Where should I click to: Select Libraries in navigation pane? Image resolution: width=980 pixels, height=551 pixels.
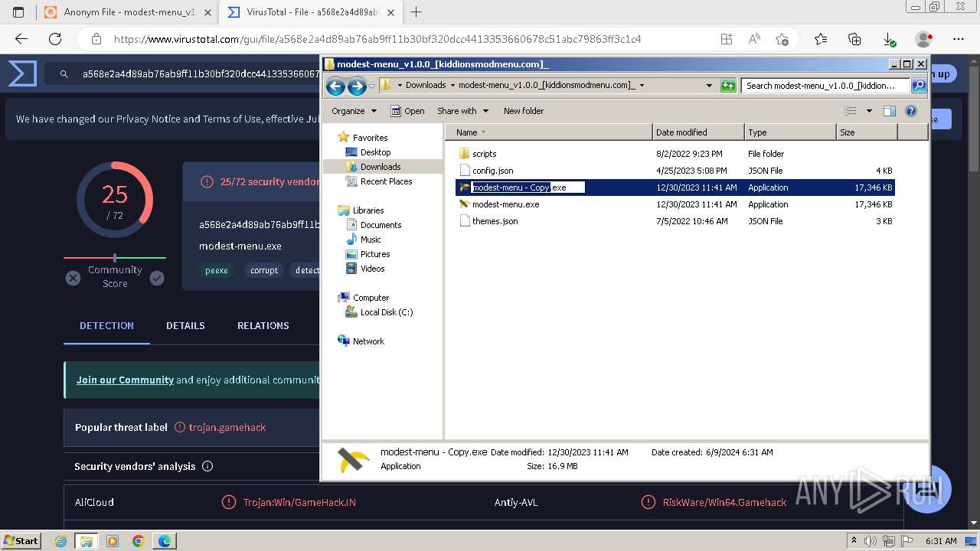368,210
